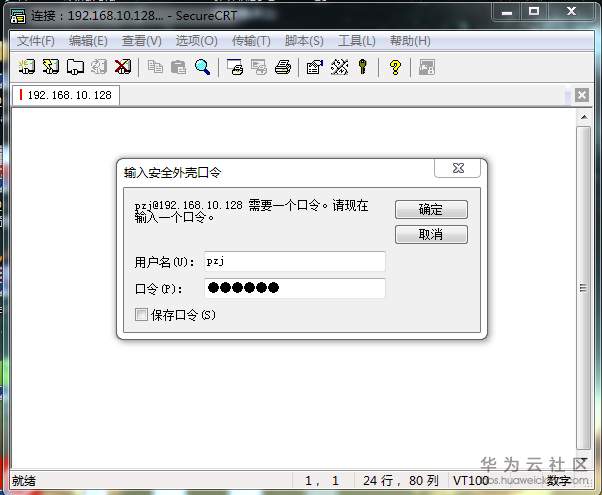Click the 就绪 status bar text
Image resolution: width=602 pixels, height=495 pixels.
[24, 481]
